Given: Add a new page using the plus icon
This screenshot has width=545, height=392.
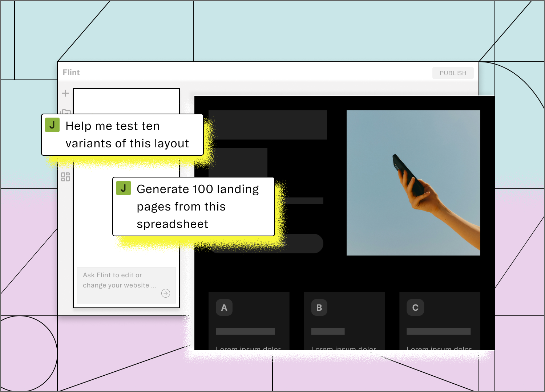Looking at the screenshot, I should pyautogui.click(x=65, y=93).
